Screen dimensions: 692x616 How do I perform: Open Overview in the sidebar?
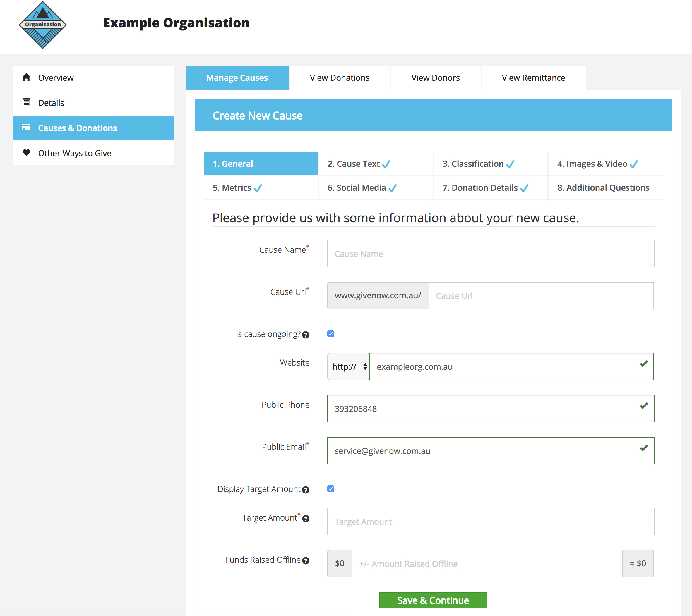[x=94, y=78]
